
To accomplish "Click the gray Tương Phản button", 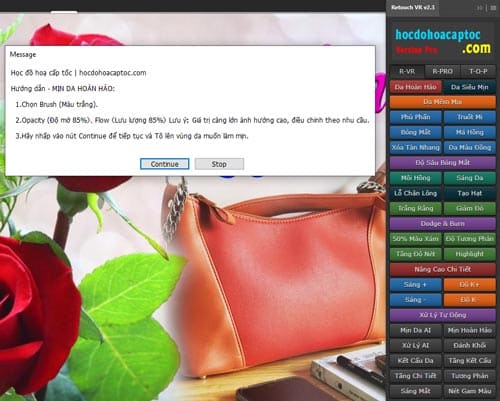I will pyautogui.click(x=470, y=376).
